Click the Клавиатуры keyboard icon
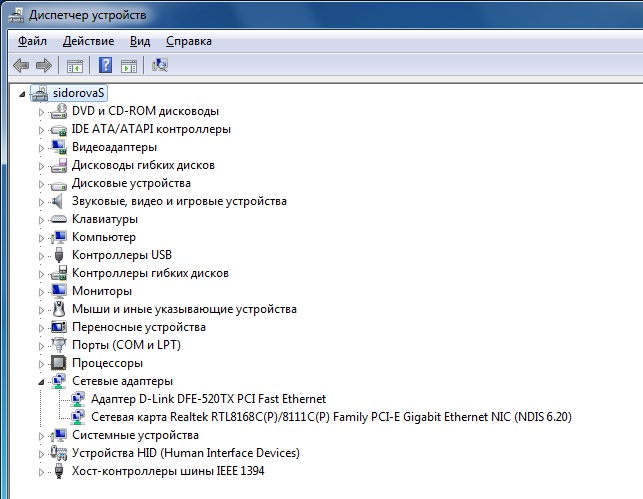643x499 pixels. pyautogui.click(x=59, y=219)
